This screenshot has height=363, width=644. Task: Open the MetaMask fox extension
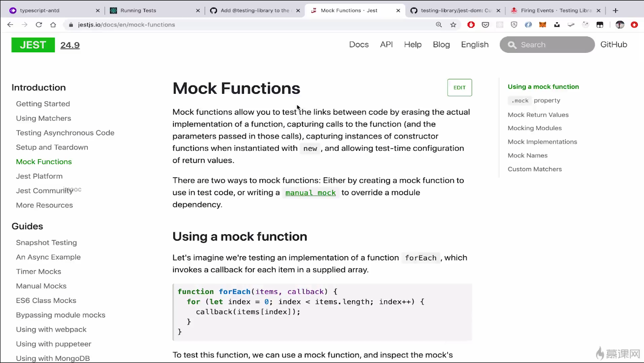click(x=542, y=24)
